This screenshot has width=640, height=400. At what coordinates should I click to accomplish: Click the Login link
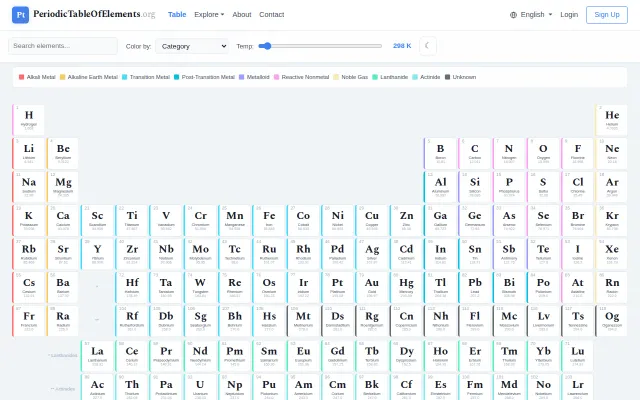coord(569,15)
